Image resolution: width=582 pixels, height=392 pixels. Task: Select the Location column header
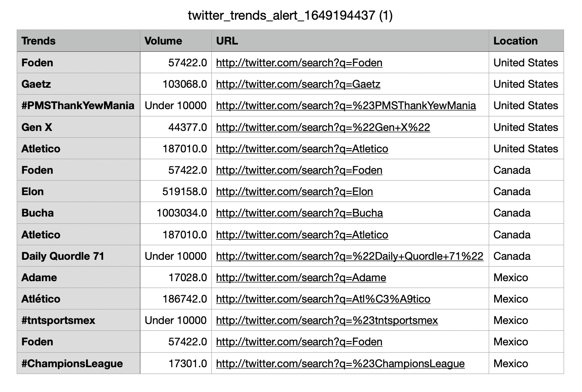pyautogui.click(x=526, y=41)
